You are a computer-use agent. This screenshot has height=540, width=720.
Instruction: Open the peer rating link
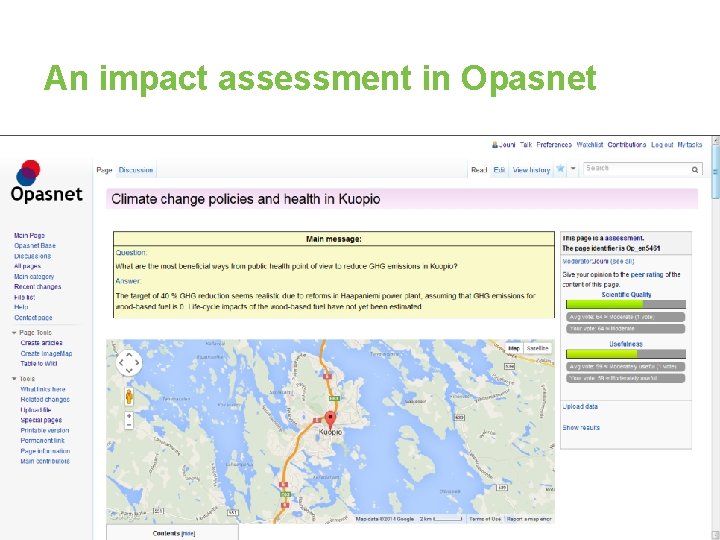click(647, 275)
